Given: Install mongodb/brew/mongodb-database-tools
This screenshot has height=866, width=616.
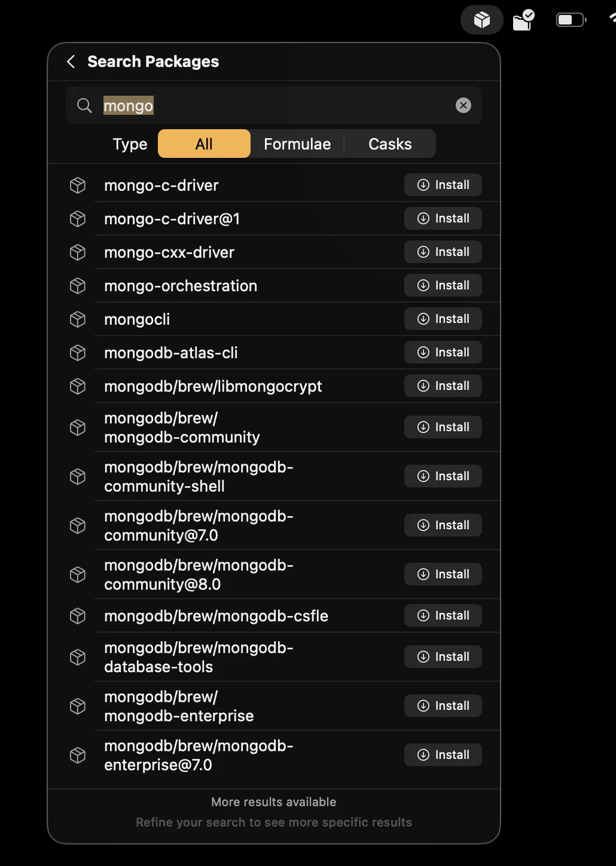Looking at the screenshot, I should pos(443,656).
